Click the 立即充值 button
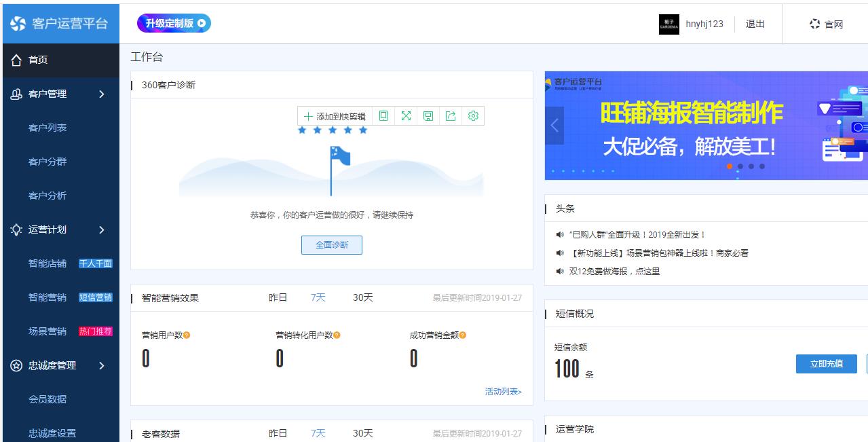 click(826, 364)
